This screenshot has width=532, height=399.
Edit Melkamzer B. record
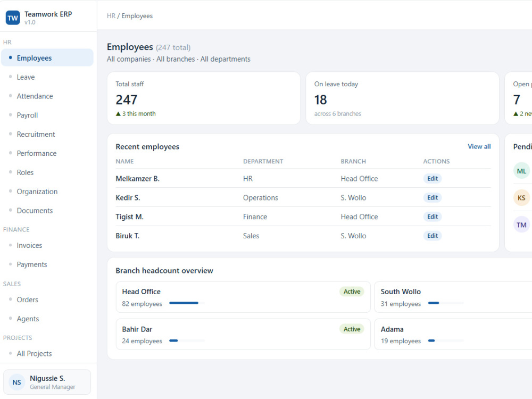click(x=432, y=178)
